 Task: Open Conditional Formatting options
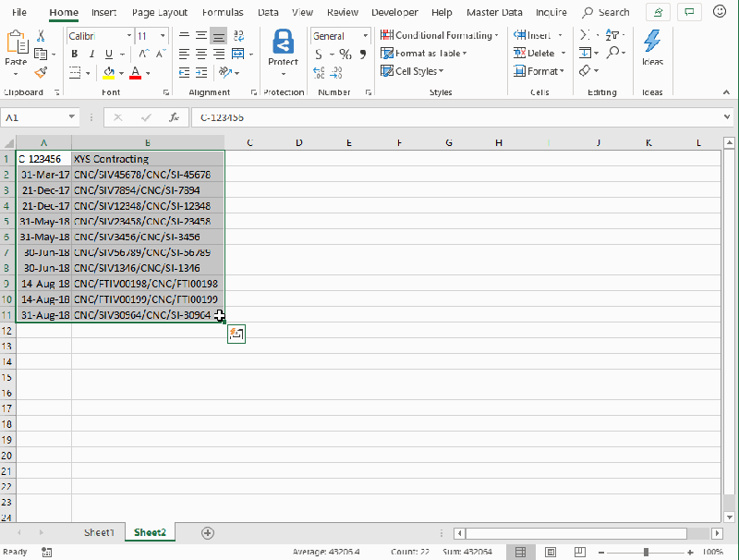tap(434, 35)
